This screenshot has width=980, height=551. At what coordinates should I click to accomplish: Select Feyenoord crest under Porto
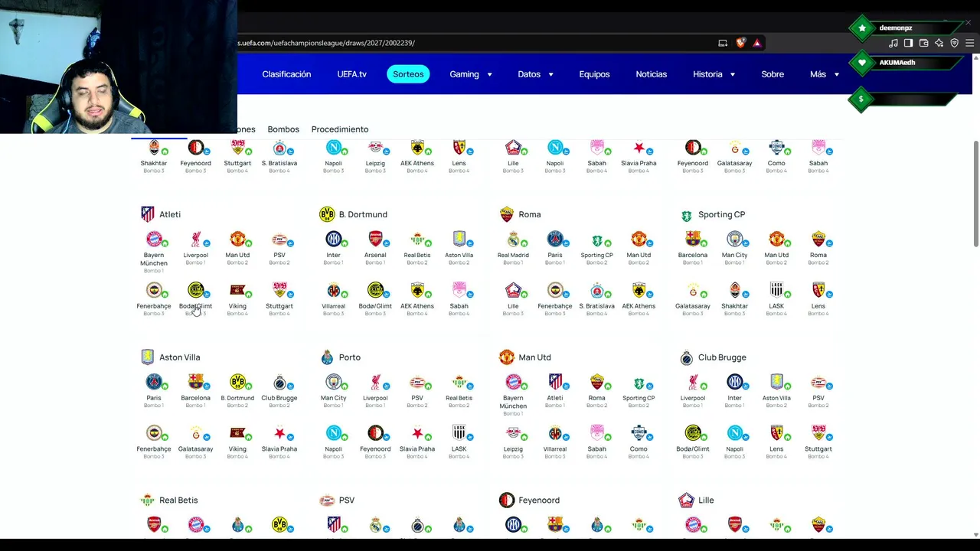point(375,433)
